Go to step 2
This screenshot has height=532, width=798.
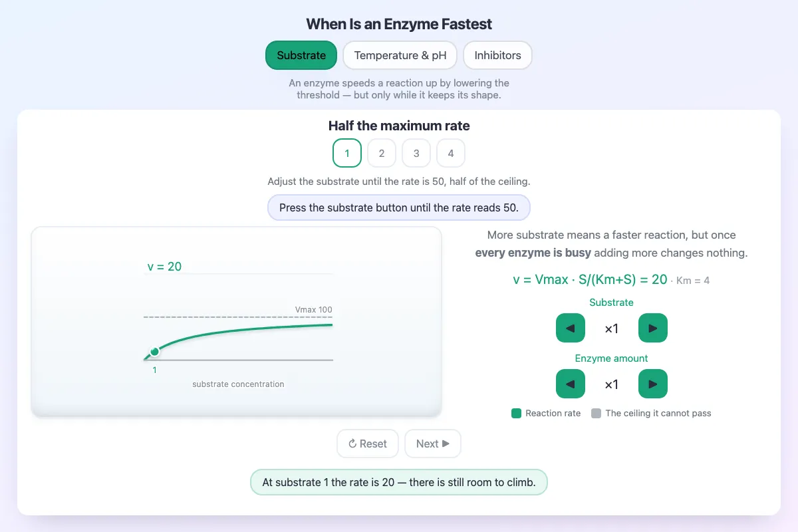coord(382,153)
